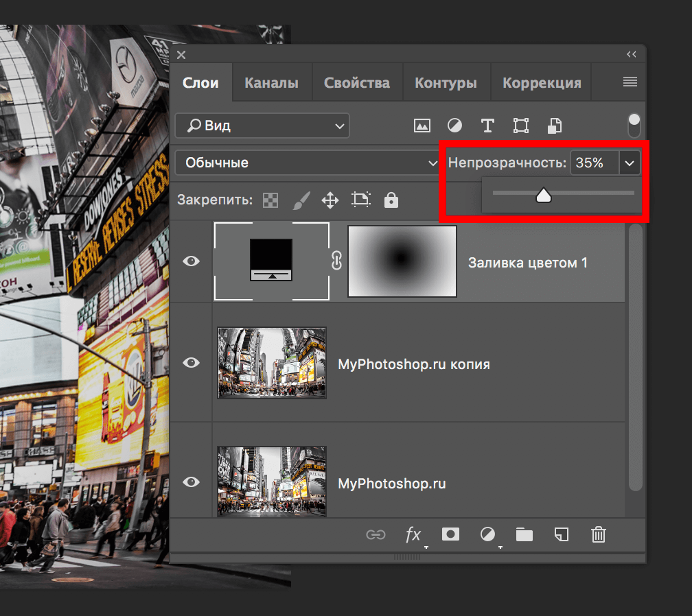Screen dimensions: 692x616
Task: Create a new adjustment layer
Action: (487, 535)
